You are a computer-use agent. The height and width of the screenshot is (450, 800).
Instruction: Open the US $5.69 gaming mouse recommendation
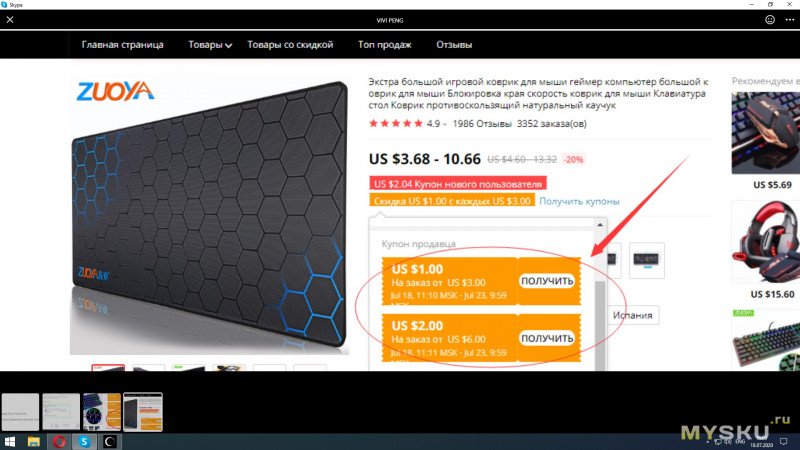point(765,140)
